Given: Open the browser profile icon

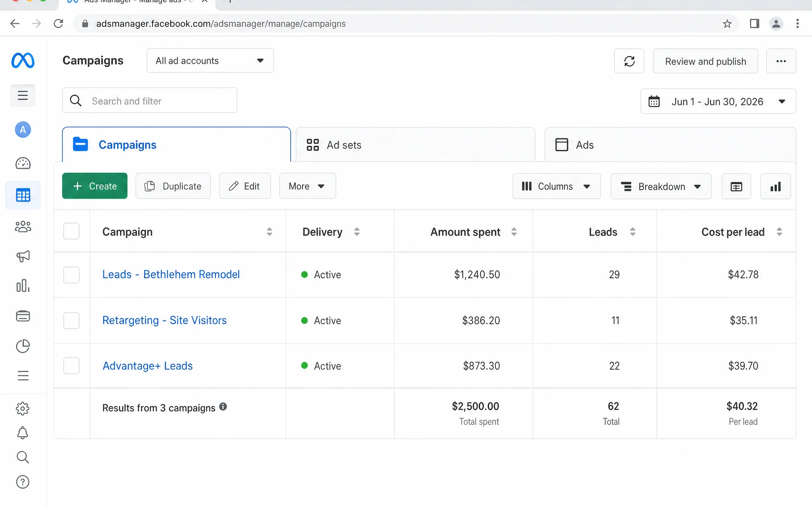Looking at the screenshot, I should (776, 24).
